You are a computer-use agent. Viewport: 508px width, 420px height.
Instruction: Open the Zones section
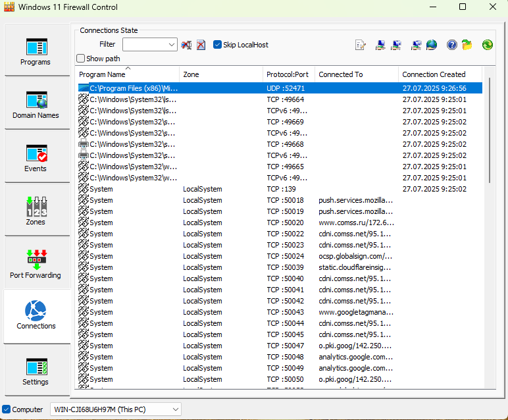(36, 211)
